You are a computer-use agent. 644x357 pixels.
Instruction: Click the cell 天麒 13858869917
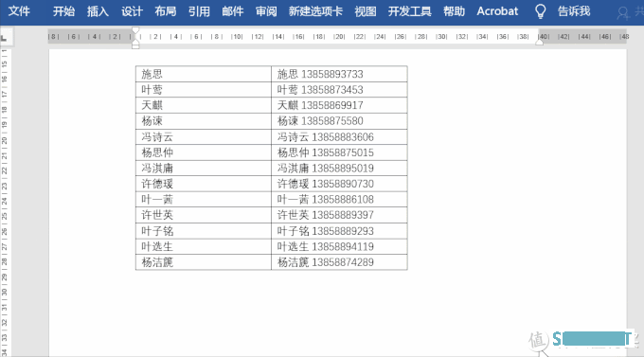point(339,105)
